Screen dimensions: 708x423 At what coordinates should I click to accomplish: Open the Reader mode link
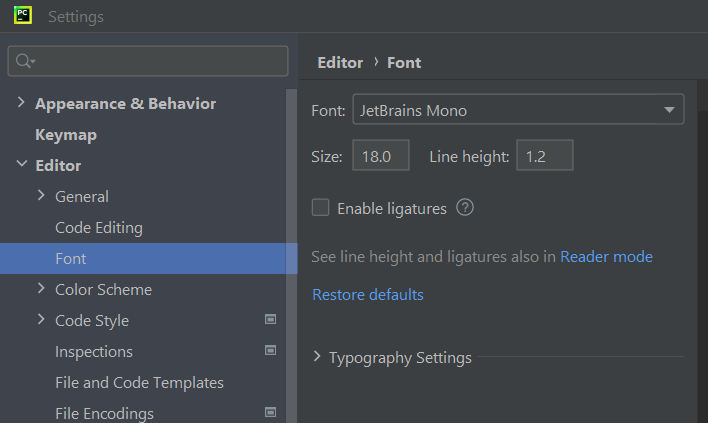pos(606,257)
